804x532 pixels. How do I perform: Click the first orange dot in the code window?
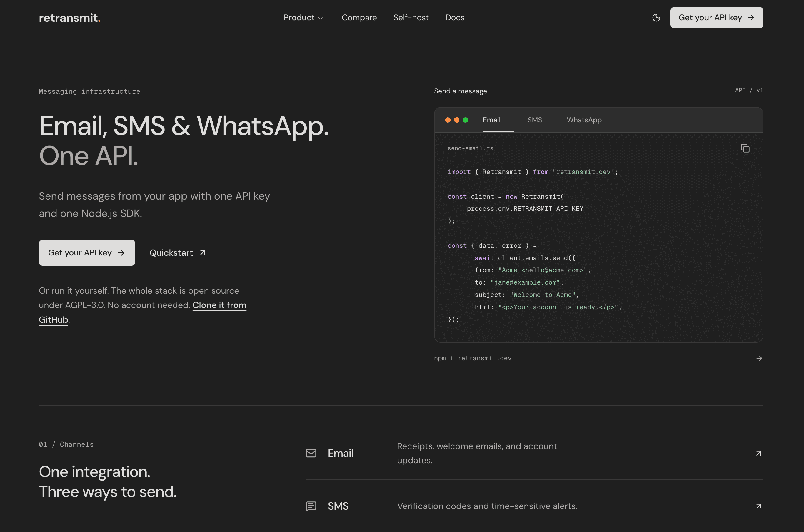coord(448,120)
